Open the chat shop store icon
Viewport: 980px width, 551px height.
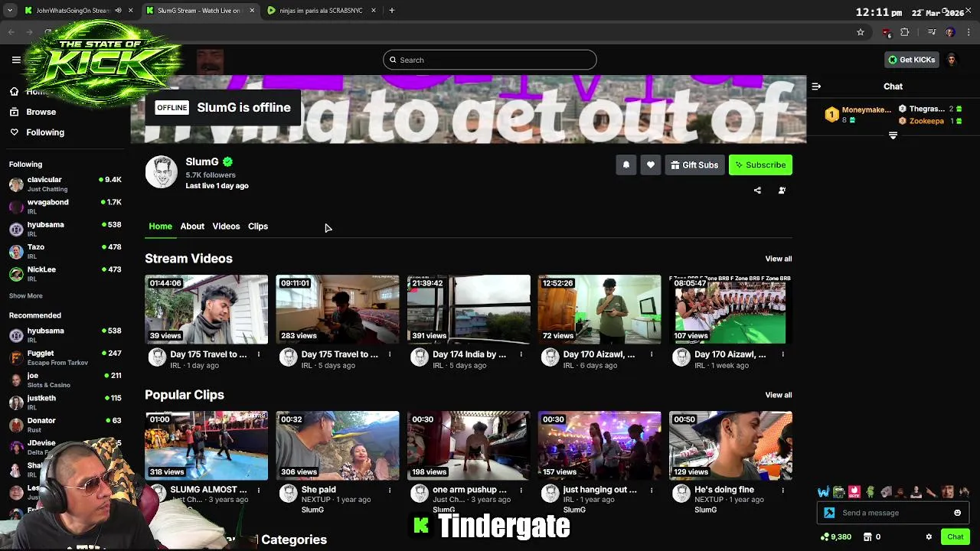867,537
